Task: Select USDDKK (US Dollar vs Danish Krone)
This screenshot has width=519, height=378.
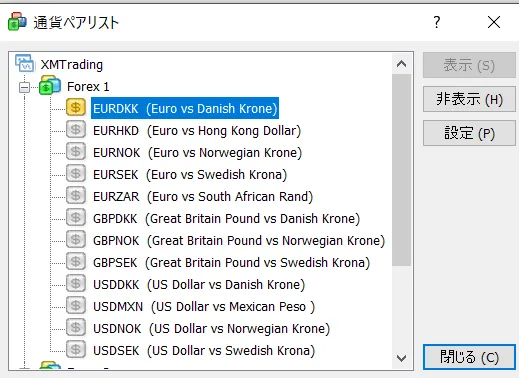Action: (x=199, y=285)
